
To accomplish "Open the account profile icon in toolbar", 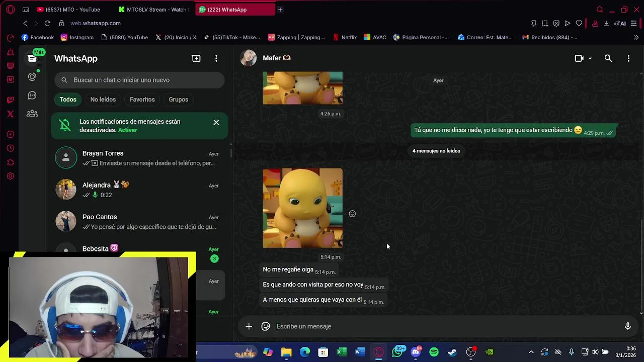I will click(595, 23).
